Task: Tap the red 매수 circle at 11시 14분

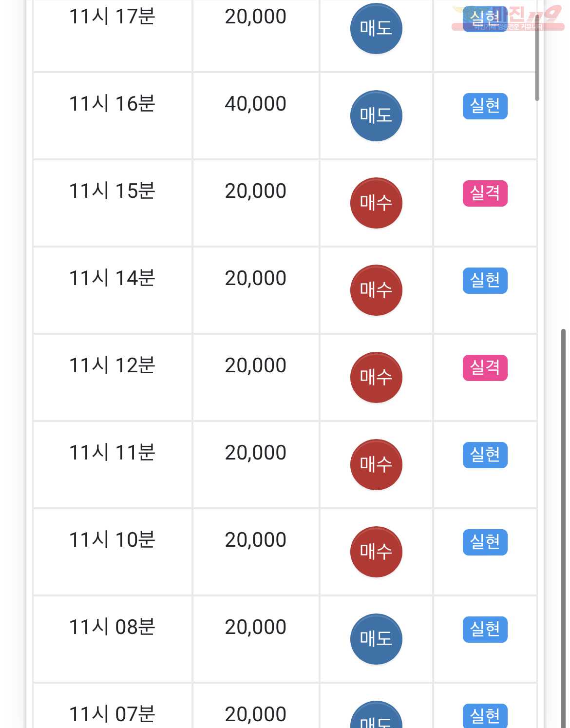Action: (x=376, y=290)
